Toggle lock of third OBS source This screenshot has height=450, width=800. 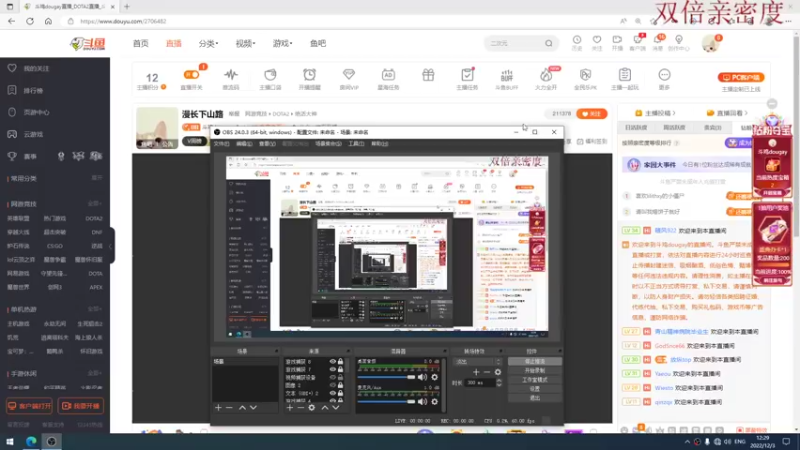[x=340, y=378]
